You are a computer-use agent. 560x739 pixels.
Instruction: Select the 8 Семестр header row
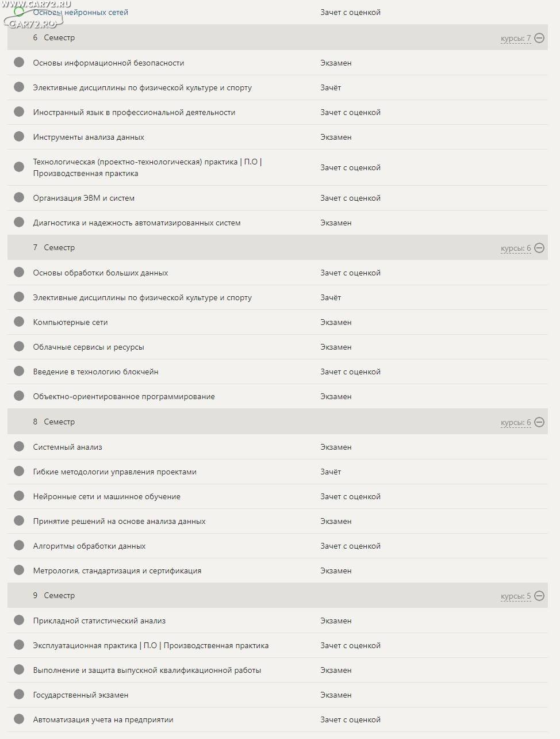coord(277,422)
